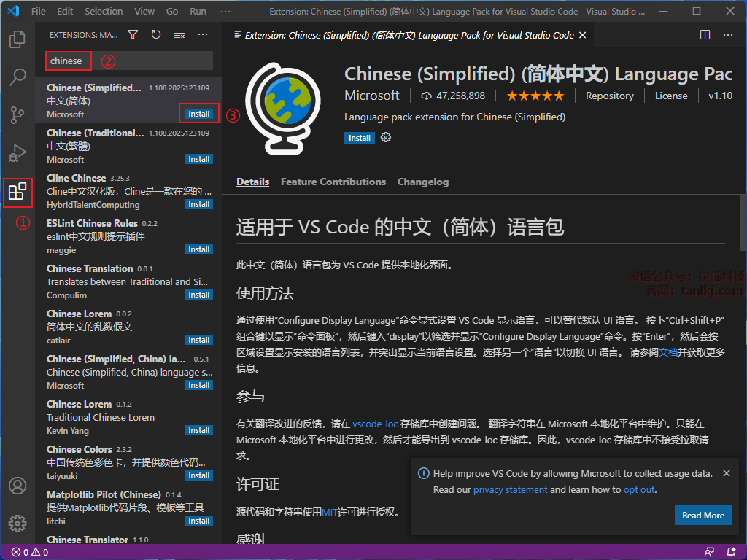Image resolution: width=747 pixels, height=560 pixels.
Task: Open the Source Control view
Action: 18,114
